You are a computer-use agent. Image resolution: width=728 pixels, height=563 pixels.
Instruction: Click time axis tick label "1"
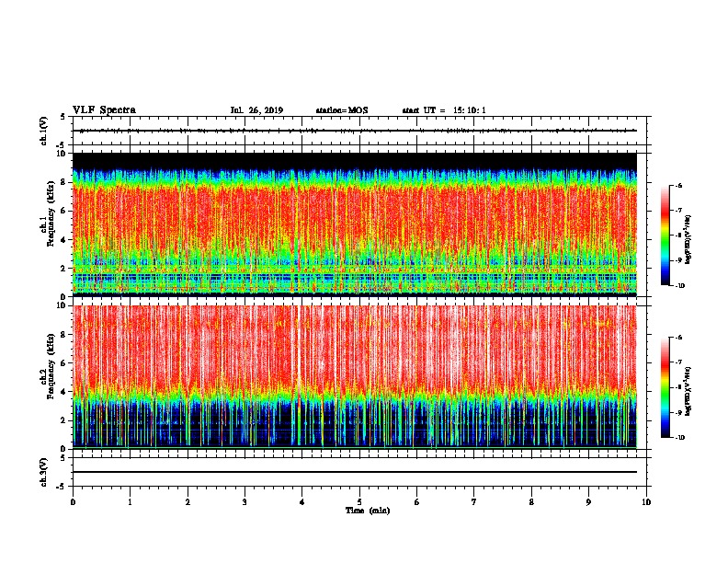130,502
